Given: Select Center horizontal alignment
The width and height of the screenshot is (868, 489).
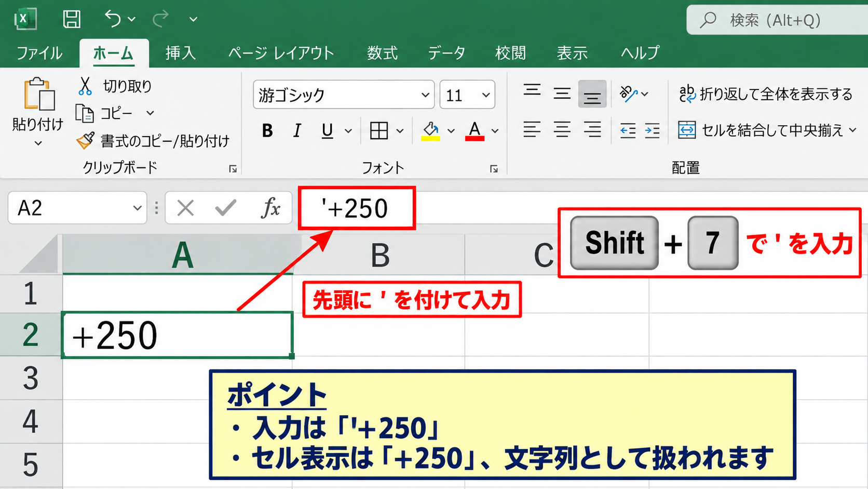Looking at the screenshot, I should pyautogui.click(x=562, y=130).
